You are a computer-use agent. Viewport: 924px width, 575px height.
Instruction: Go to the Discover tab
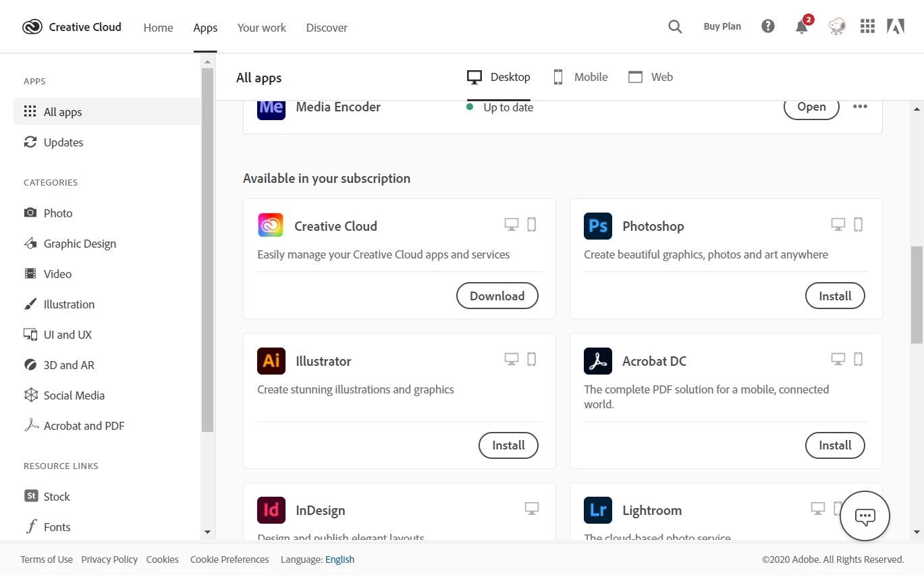point(327,28)
